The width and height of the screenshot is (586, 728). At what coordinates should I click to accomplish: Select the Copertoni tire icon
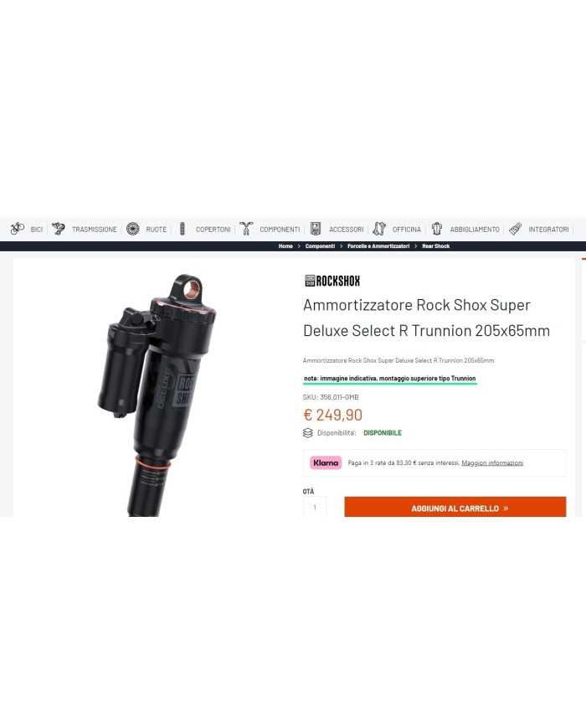pyautogui.click(x=182, y=229)
